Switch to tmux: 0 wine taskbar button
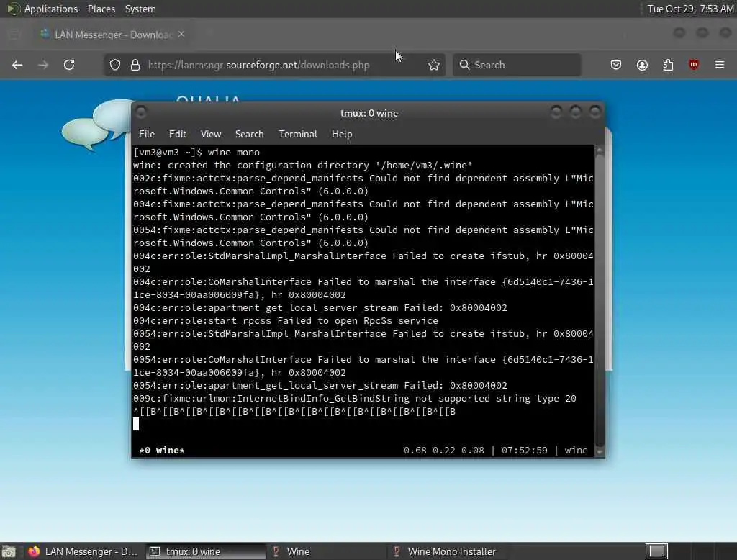737x560 pixels. tap(206, 551)
